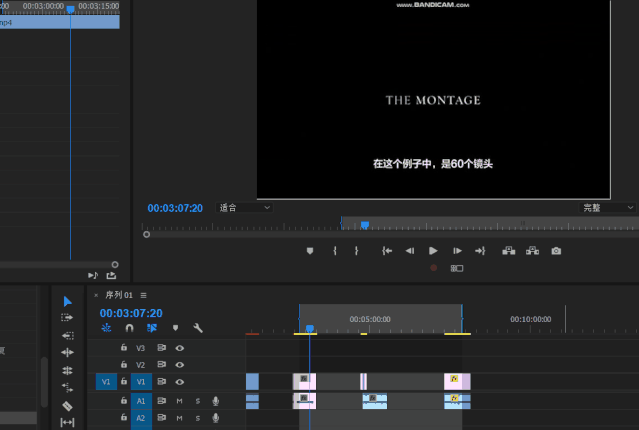
Task: Click timeline timecode 00:03:07:20
Action: [x=131, y=313]
